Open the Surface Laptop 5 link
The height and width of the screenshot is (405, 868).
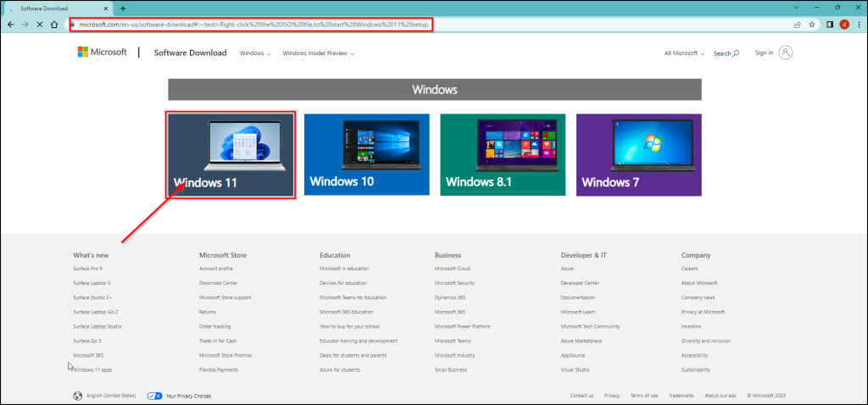click(92, 283)
